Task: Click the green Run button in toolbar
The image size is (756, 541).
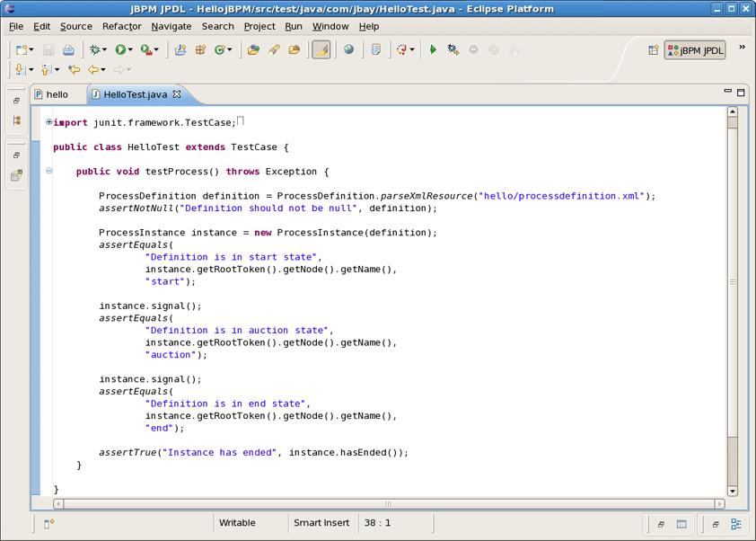Action: point(120,50)
